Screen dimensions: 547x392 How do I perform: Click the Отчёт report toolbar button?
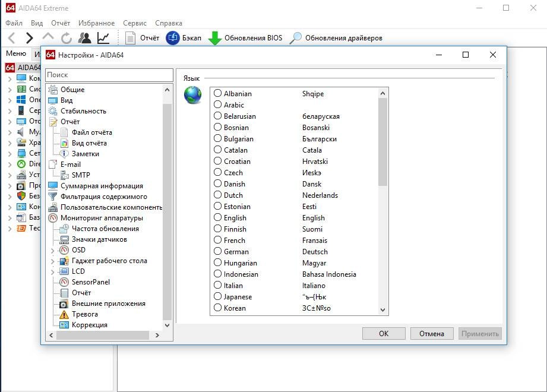pyautogui.click(x=142, y=37)
